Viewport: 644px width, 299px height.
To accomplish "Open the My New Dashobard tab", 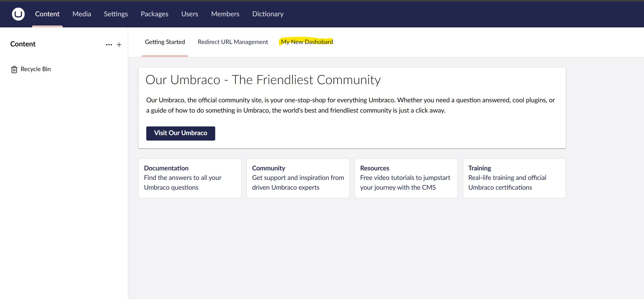I will [x=307, y=42].
